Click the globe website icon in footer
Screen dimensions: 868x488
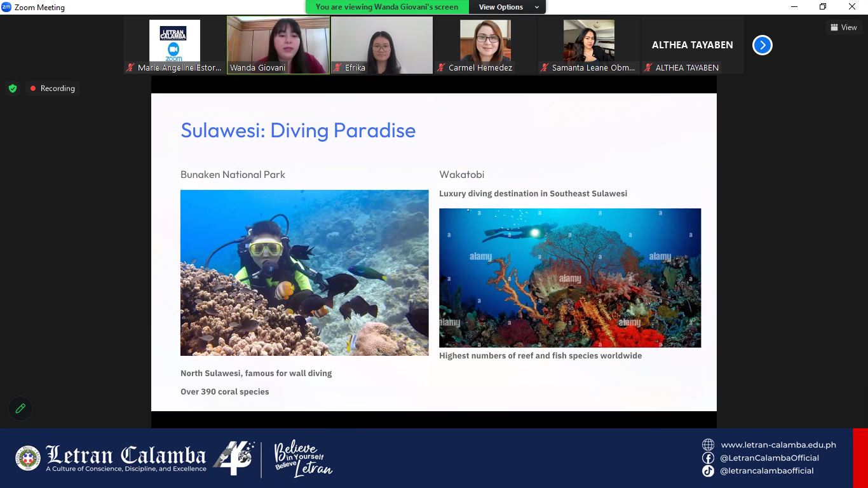[x=708, y=445]
